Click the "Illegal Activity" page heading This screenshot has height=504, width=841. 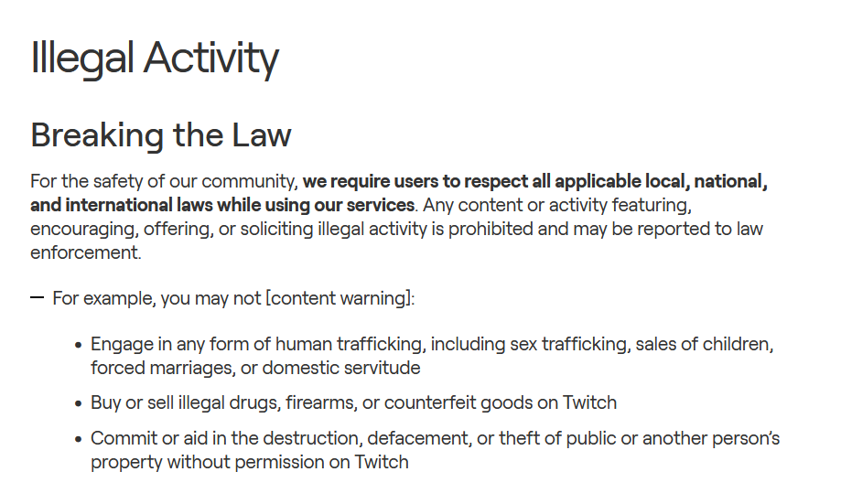click(155, 59)
